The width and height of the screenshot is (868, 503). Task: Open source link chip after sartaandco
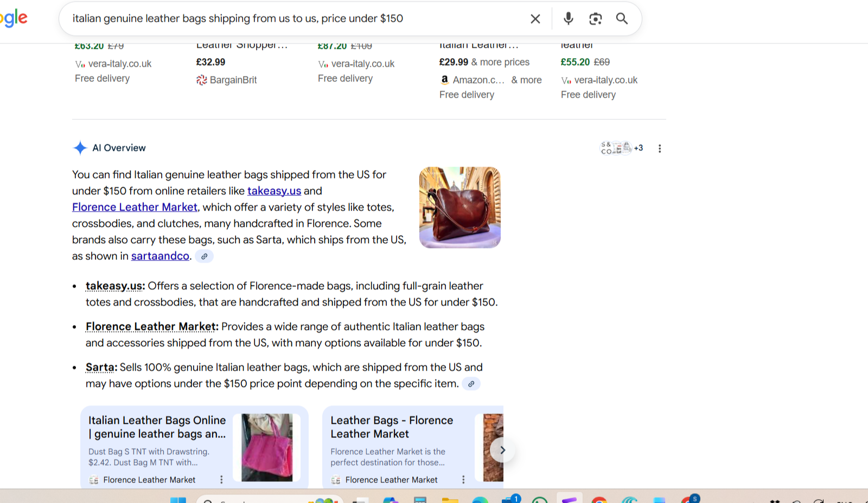(x=205, y=257)
